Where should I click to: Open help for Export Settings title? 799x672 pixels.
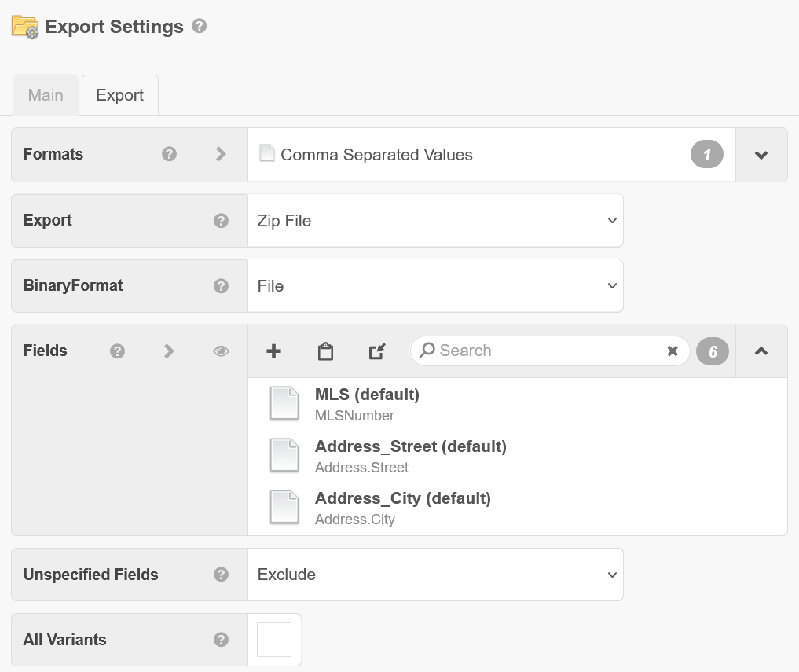[x=200, y=26]
